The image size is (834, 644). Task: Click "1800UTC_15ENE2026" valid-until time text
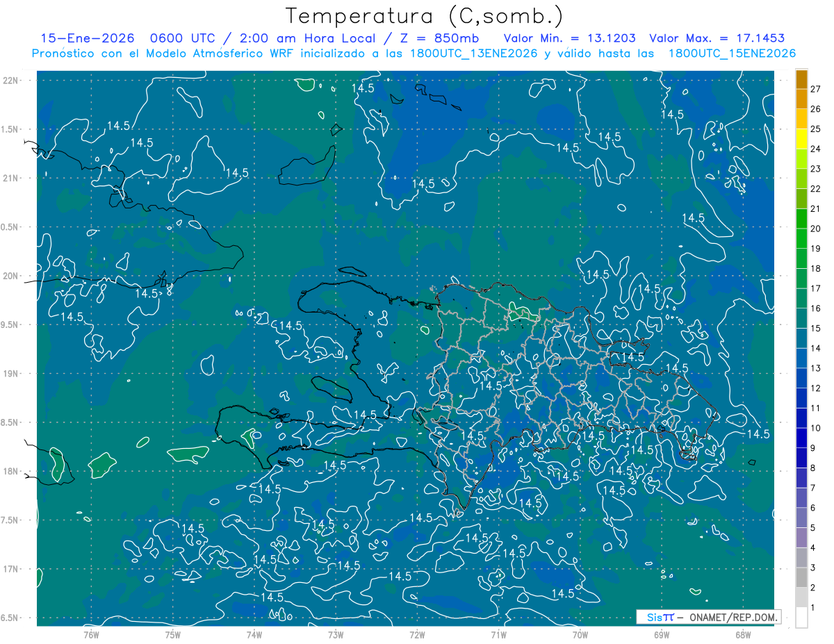tap(732, 53)
